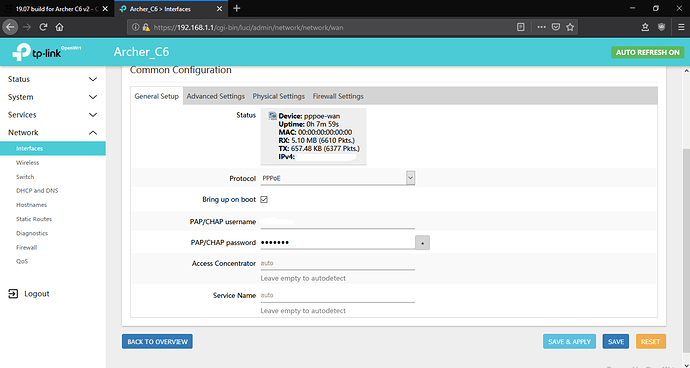Open the page actions three-dots menu
Viewport: 690px width, 368px height.
pyautogui.click(x=541, y=27)
